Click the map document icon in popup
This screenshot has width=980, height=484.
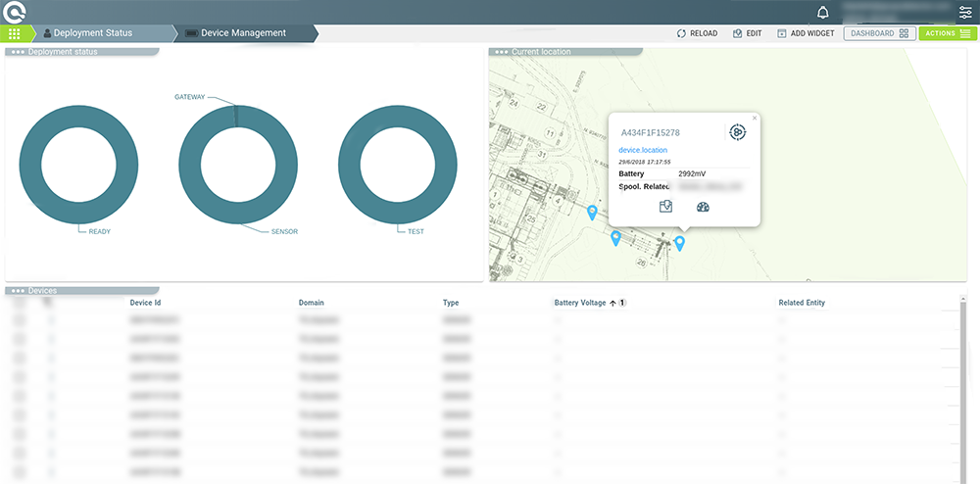(666, 207)
